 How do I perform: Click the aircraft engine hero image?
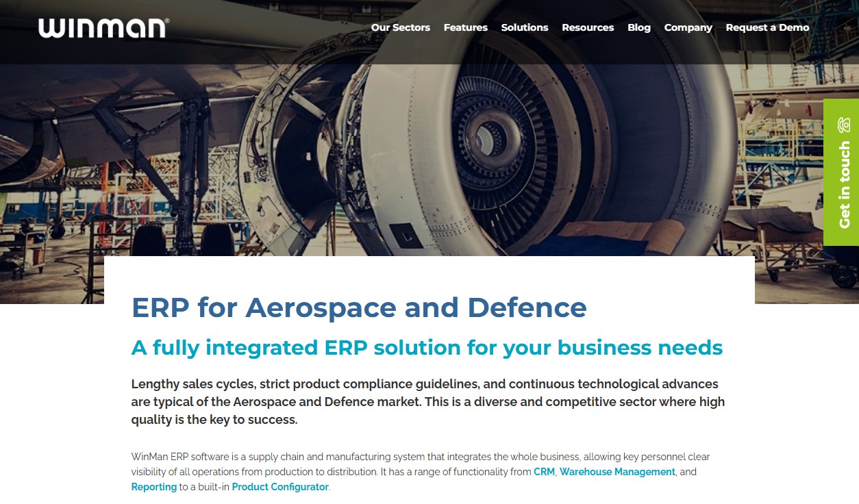pyautogui.click(x=429, y=151)
